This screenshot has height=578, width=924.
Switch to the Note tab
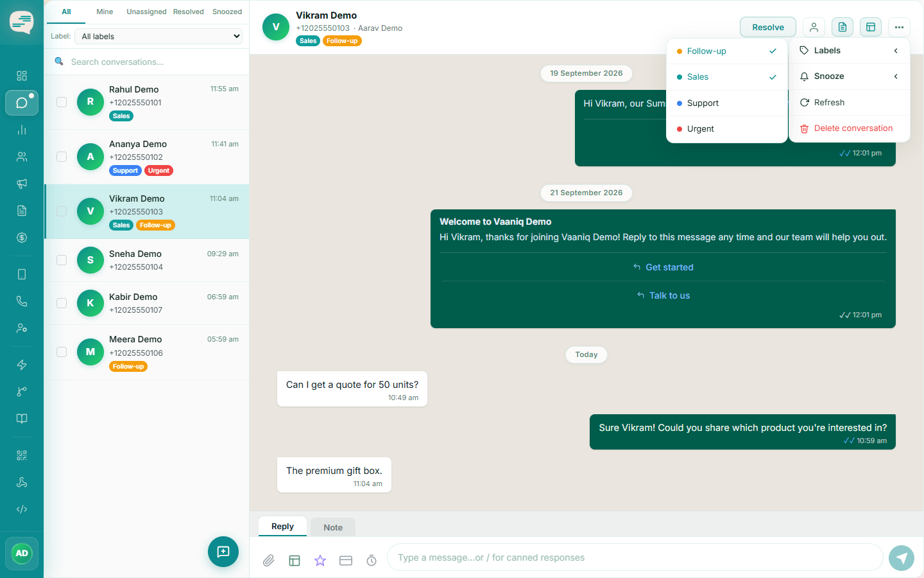[x=333, y=527]
